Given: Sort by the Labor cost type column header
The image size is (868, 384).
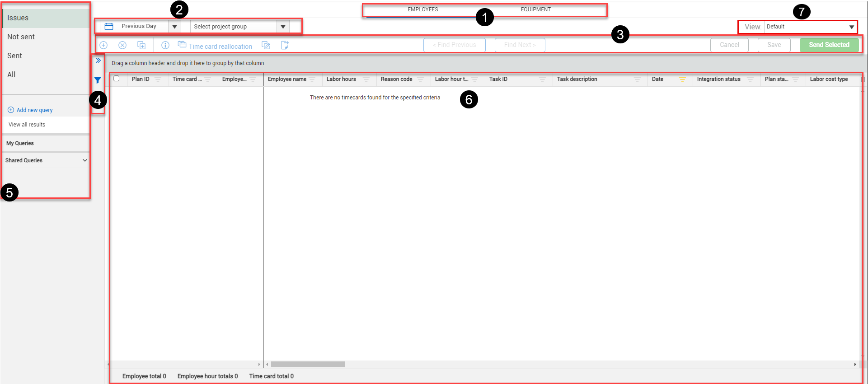Looking at the screenshot, I should tap(829, 79).
